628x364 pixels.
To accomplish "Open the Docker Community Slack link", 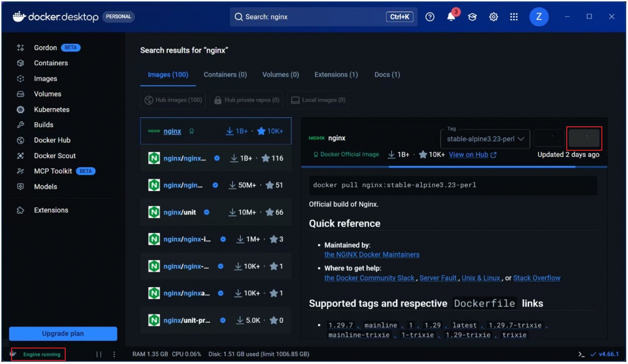I will tap(369, 278).
